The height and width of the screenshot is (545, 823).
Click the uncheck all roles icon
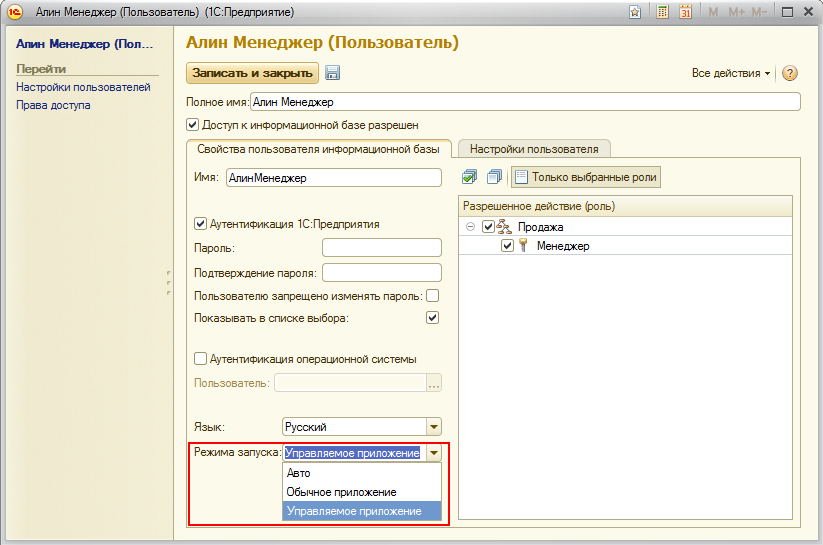pos(494,177)
